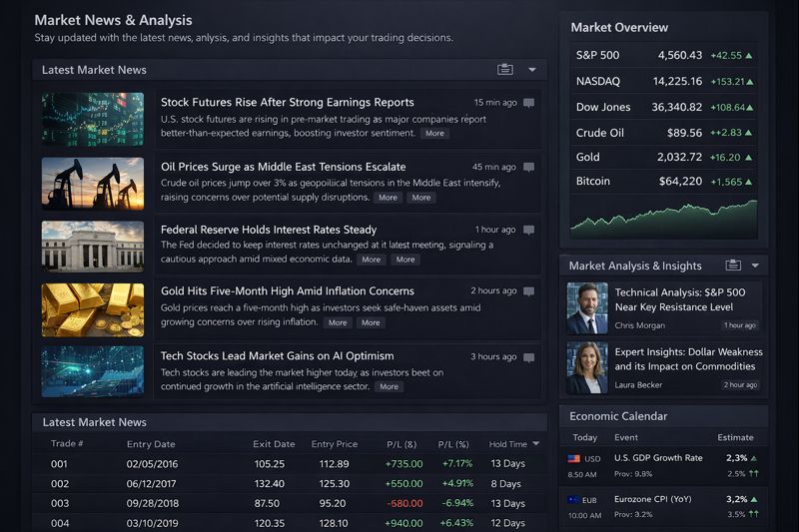
Task: Open comments on the Stock Futures Rise article
Action: [529, 103]
